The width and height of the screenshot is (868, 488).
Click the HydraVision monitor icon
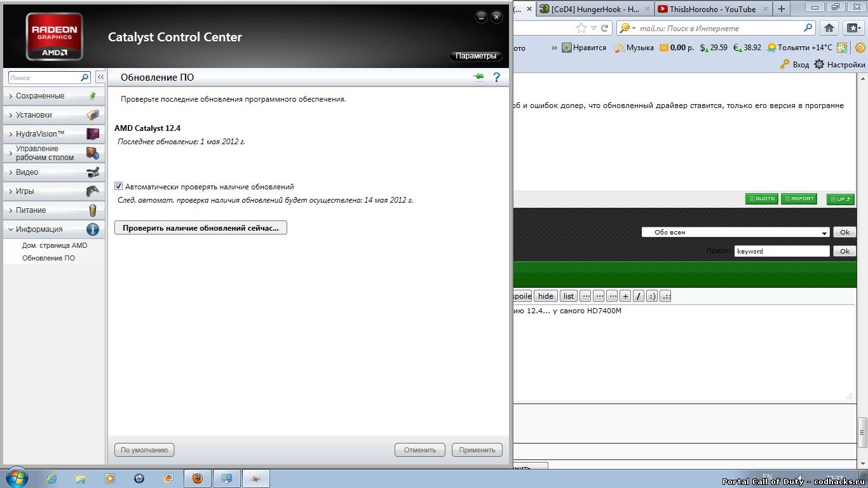click(93, 134)
